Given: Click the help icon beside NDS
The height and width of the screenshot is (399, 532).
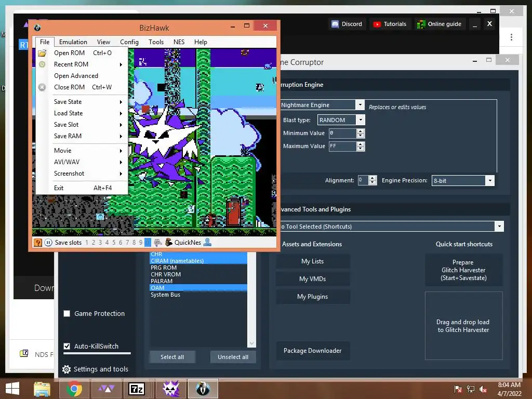Looking at the screenshot, I should click(24, 353).
